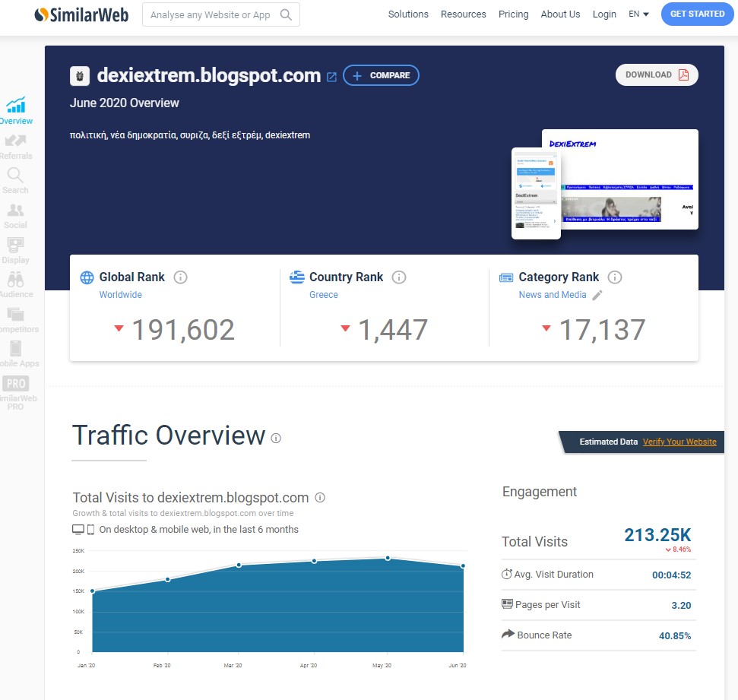Click the June 2020 Overview subtitle

click(x=124, y=103)
